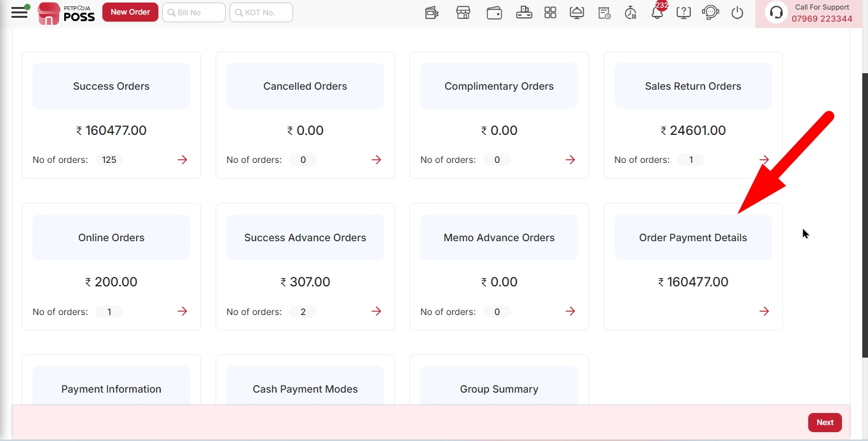This screenshot has height=441, width=868.
Task: Click the wallet icon in toolbar
Action: point(495,13)
